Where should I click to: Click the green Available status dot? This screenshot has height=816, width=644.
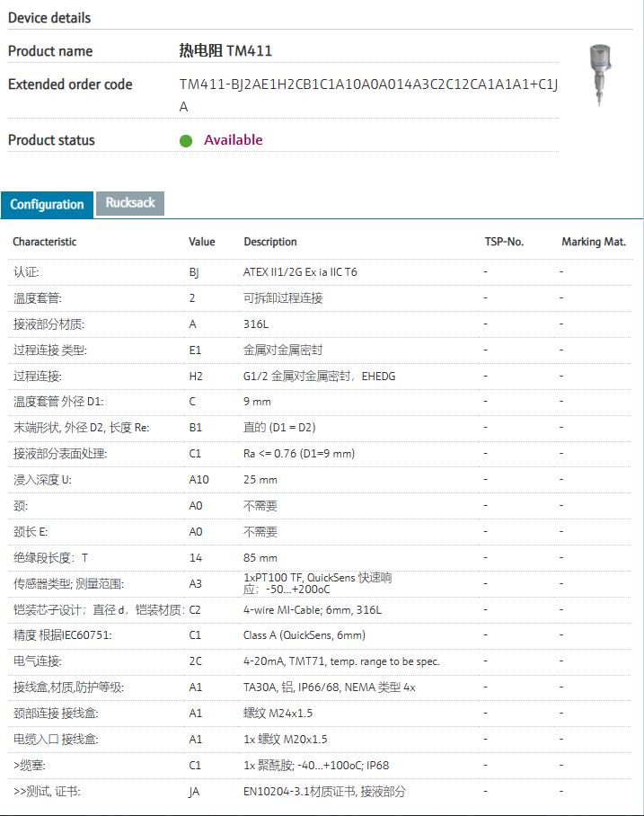pyautogui.click(x=186, y=140)
